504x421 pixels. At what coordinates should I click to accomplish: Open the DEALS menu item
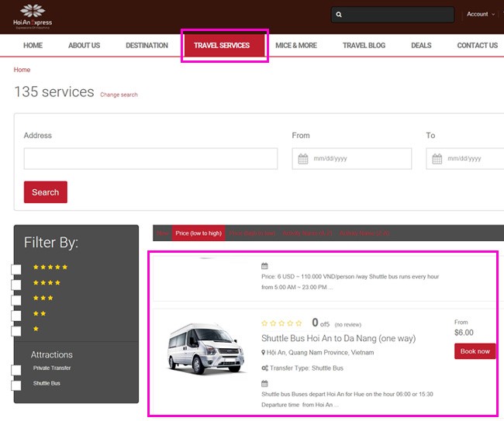coord(421,45)
